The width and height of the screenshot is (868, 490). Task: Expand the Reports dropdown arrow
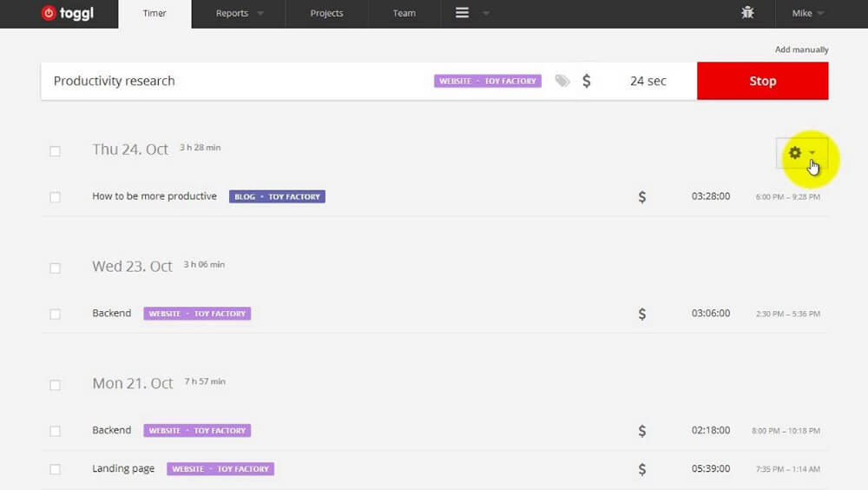click(x=260, y=13)
